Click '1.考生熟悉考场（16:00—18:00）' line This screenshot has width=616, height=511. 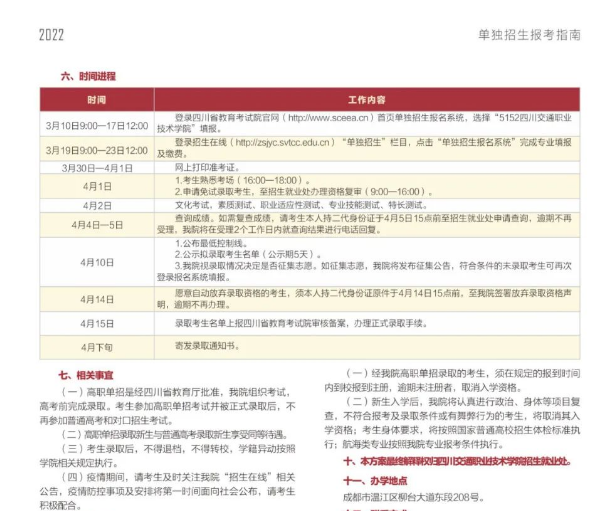coord(243,181)
